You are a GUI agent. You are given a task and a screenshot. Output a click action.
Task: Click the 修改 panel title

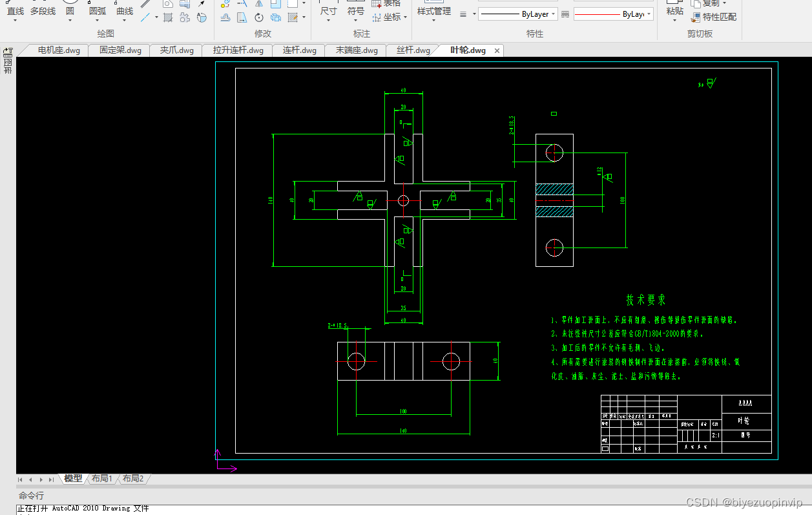(x=263, y=34)
